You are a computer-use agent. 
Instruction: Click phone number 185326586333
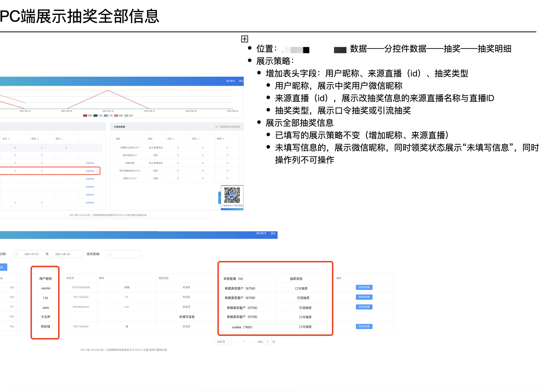[x=81, y=307]
